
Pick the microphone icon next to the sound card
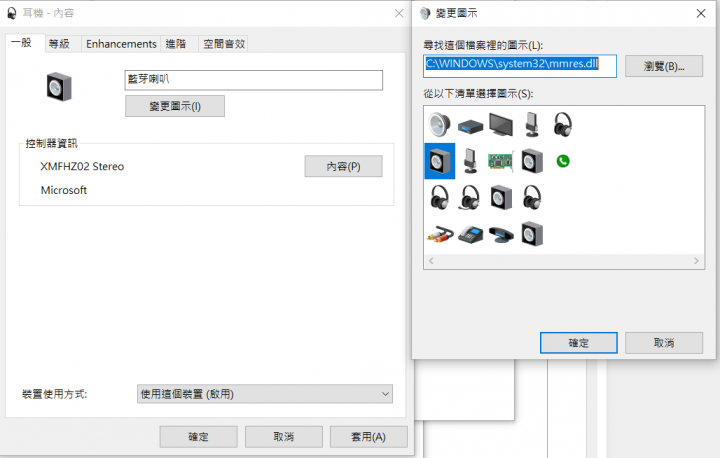pos(470,161)
